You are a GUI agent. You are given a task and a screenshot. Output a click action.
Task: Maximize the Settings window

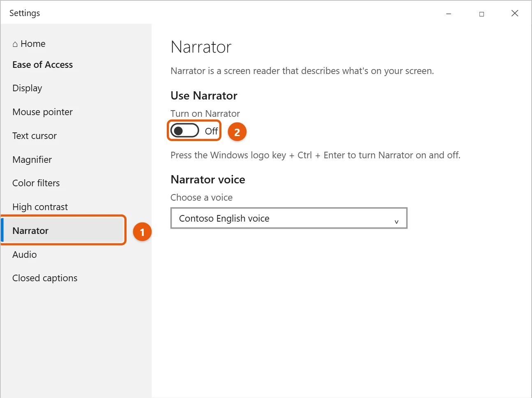(x=481, y=14)
